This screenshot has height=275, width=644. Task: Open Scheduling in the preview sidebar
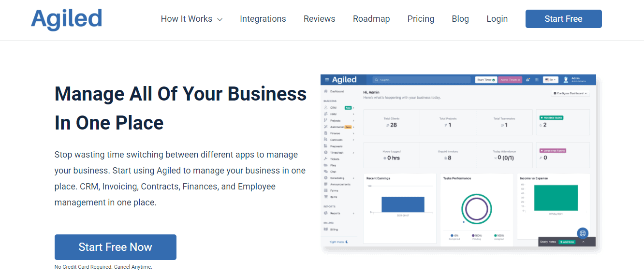pos(338,178)
